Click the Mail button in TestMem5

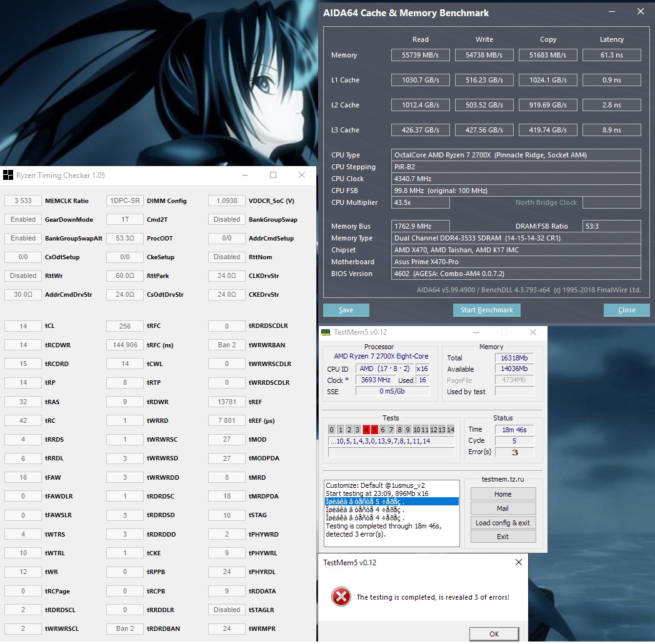point(503,508)
